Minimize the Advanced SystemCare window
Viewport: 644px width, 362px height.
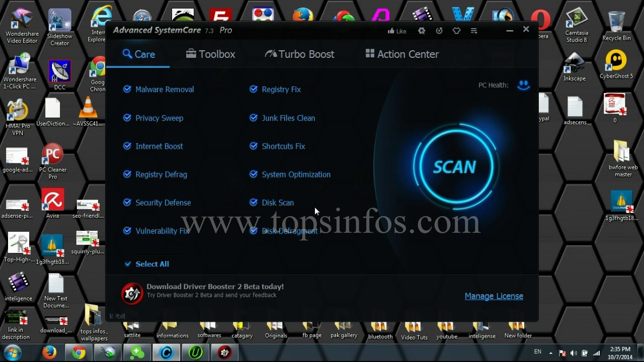(510, 31)
